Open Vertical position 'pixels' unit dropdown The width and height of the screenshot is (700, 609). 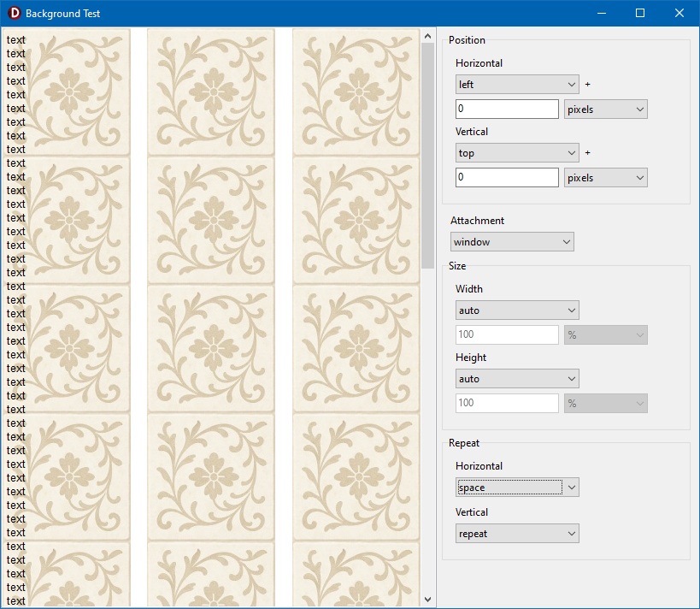coord(605,178)
